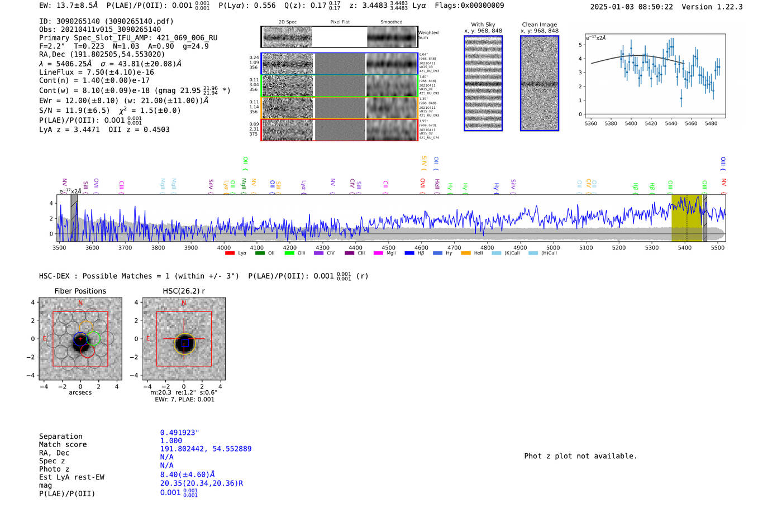Click the blue square in the HSC r image
782x532 pixels.
(184, 343)
